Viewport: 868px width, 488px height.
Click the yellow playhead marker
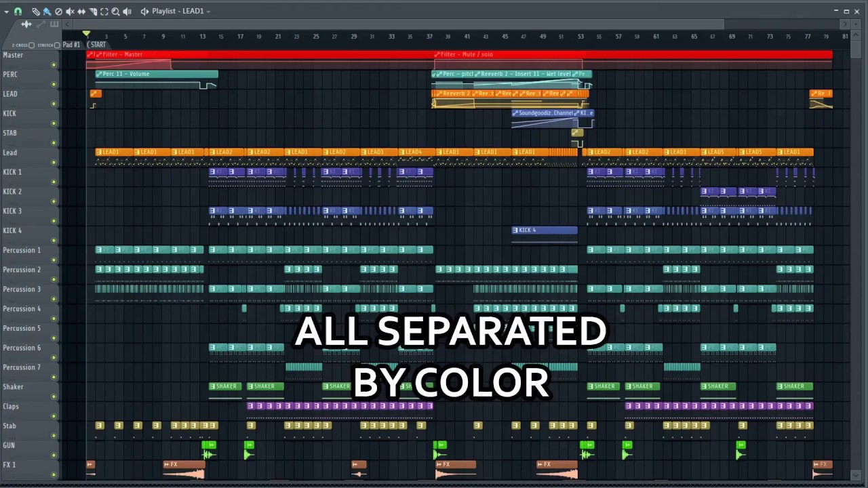[x=86, y=34]
